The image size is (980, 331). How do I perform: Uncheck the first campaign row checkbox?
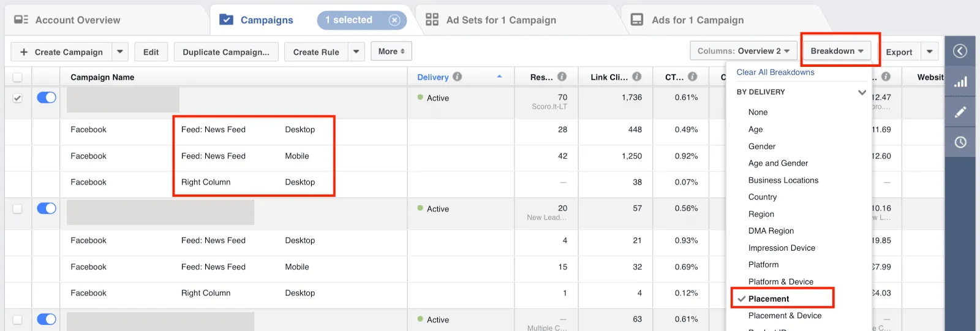pos(18,98)
